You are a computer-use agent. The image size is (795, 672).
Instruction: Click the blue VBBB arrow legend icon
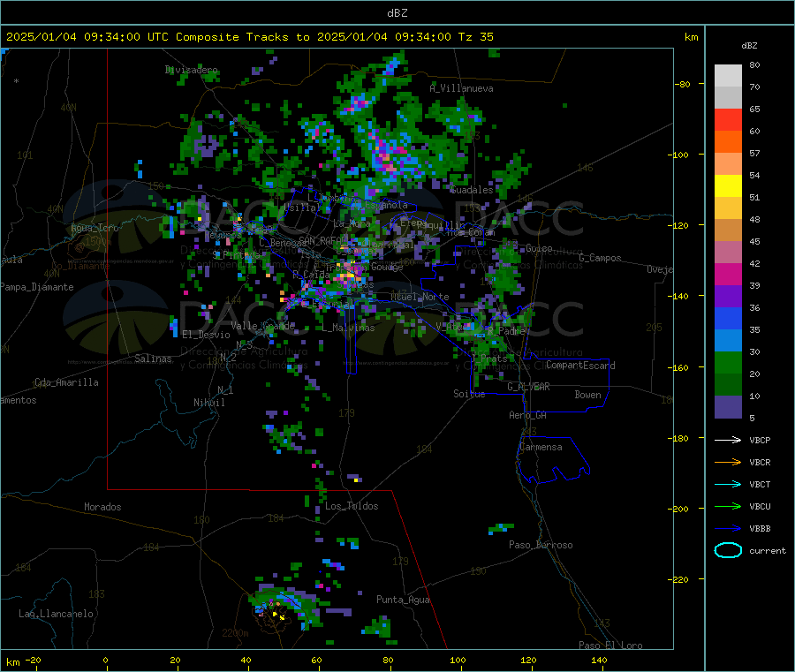pyautogui.click(x=728, y=528)
